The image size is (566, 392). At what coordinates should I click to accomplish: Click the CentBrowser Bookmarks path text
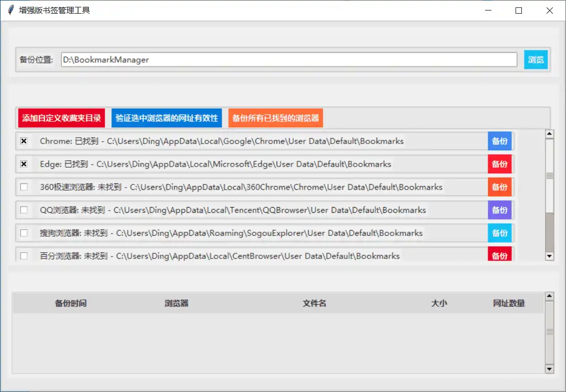pos(258,256)
